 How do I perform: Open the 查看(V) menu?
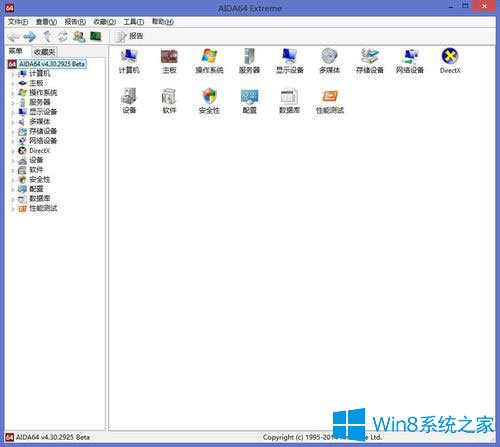pyautogui.click(x=46, y=22)
